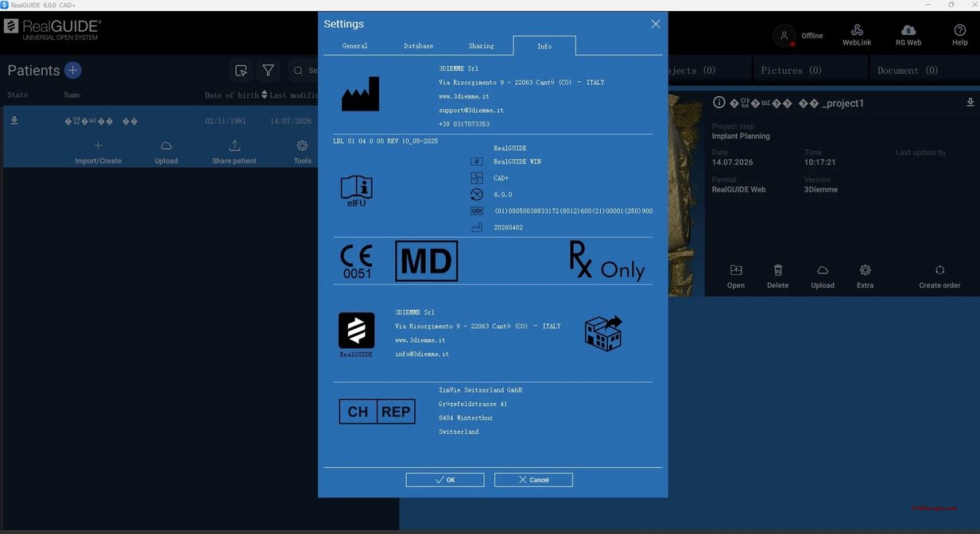Open the Sharing settings tab

tap(481, 46)
